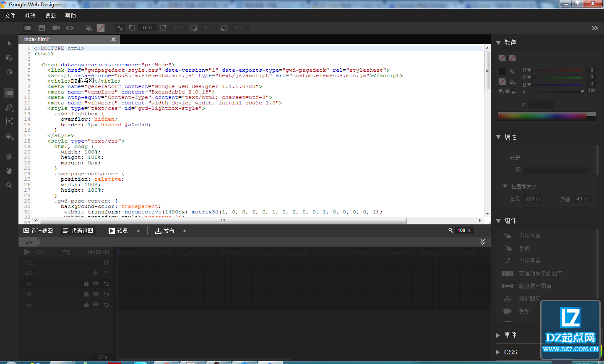Click the swap fill and stroke icon
The height and width of the screenshot is (364, 604).
(x=515, y=91)
